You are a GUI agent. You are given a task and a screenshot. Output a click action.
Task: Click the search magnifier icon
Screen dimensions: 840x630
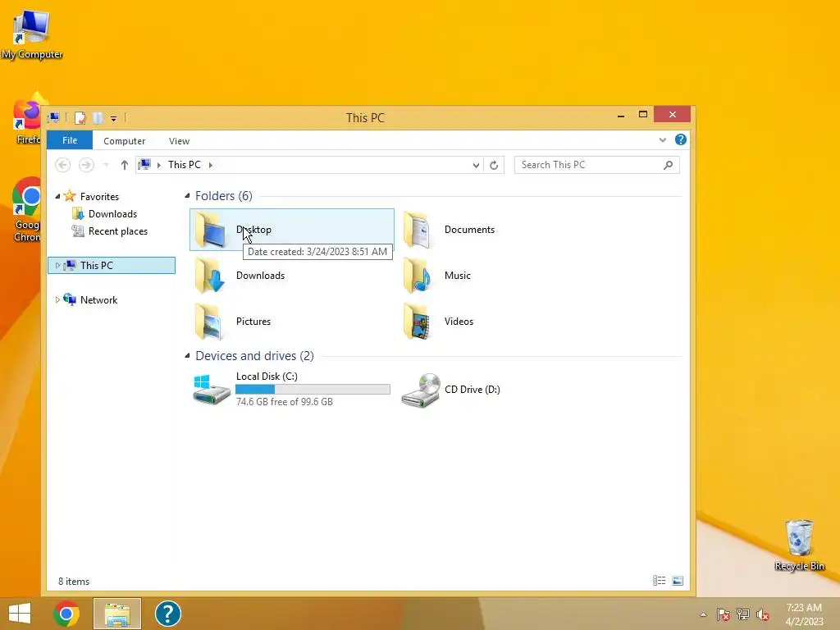668,165
